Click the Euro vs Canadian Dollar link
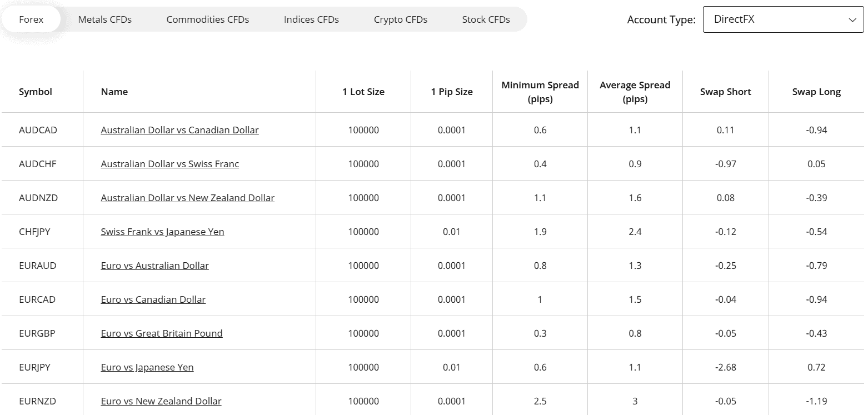 [153, 299]
